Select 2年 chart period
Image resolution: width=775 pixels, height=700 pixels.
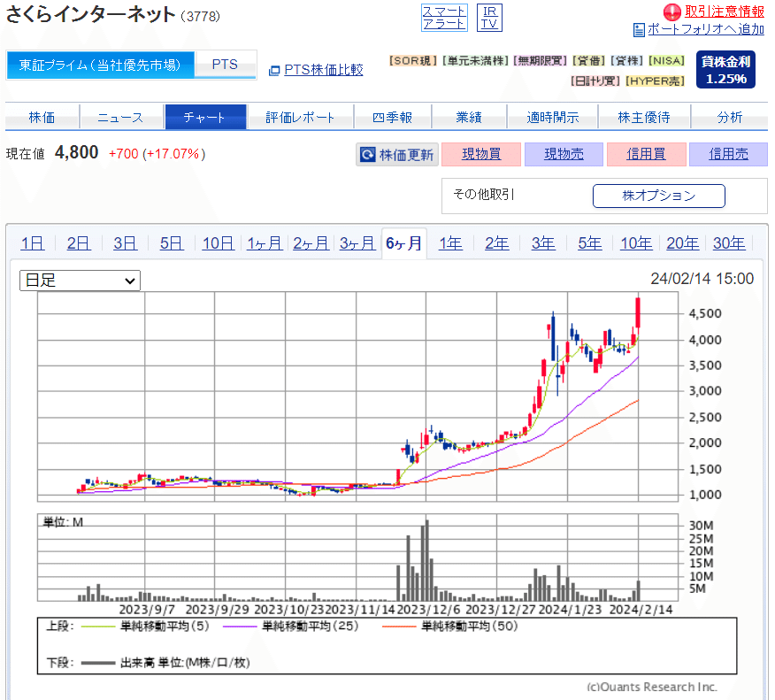pyautogui.click(x=496, y=243)
